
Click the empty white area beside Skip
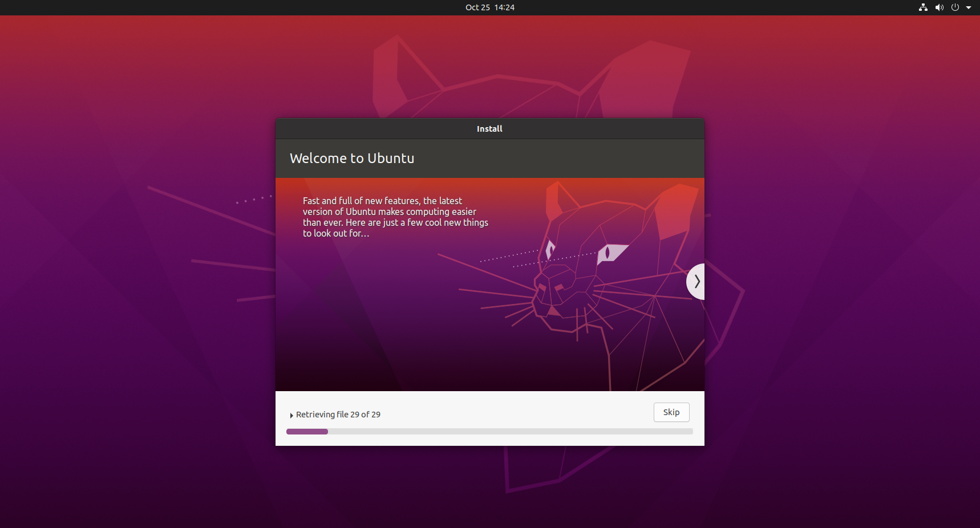click(513, 412)
